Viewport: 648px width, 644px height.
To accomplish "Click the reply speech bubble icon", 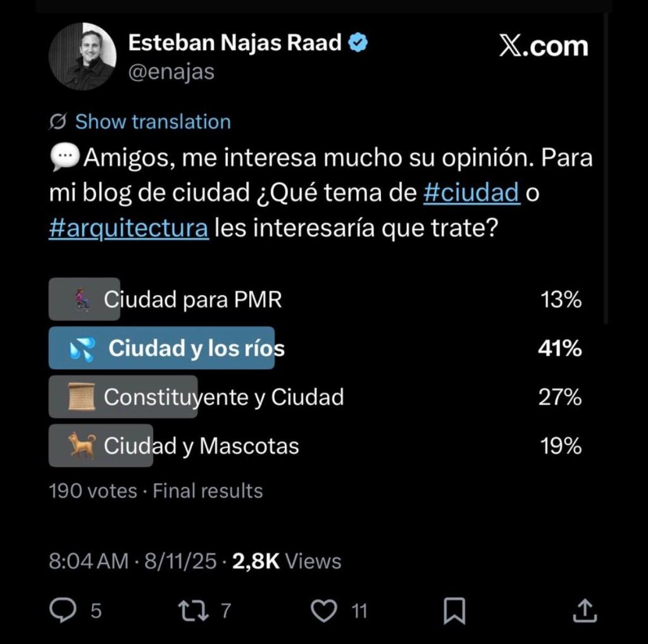I will pos(63,610).
